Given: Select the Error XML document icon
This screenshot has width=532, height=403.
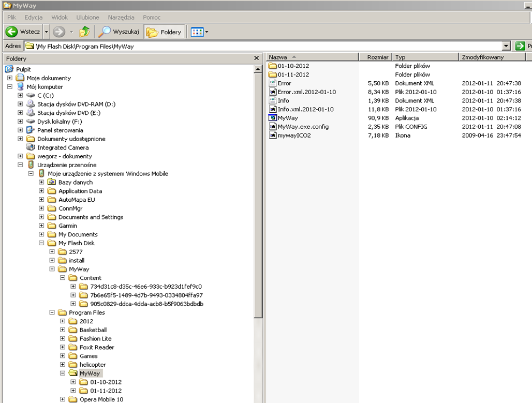Looking at the screenshot, I should [272, 83].
